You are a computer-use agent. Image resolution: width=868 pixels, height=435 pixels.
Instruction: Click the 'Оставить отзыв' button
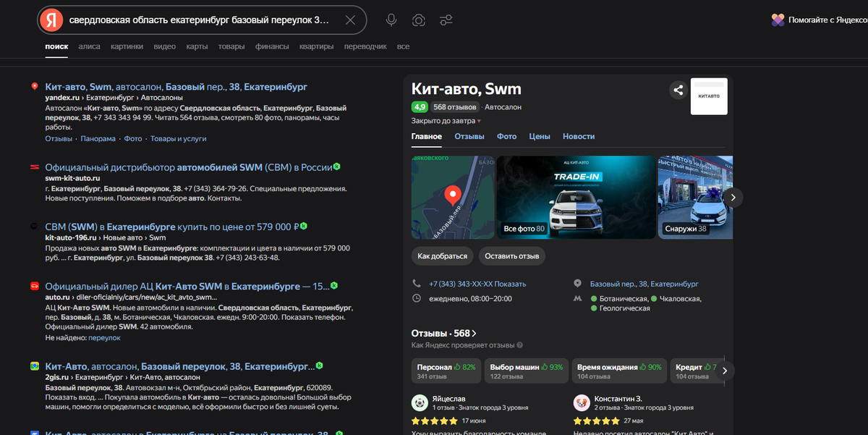(511, 255)
